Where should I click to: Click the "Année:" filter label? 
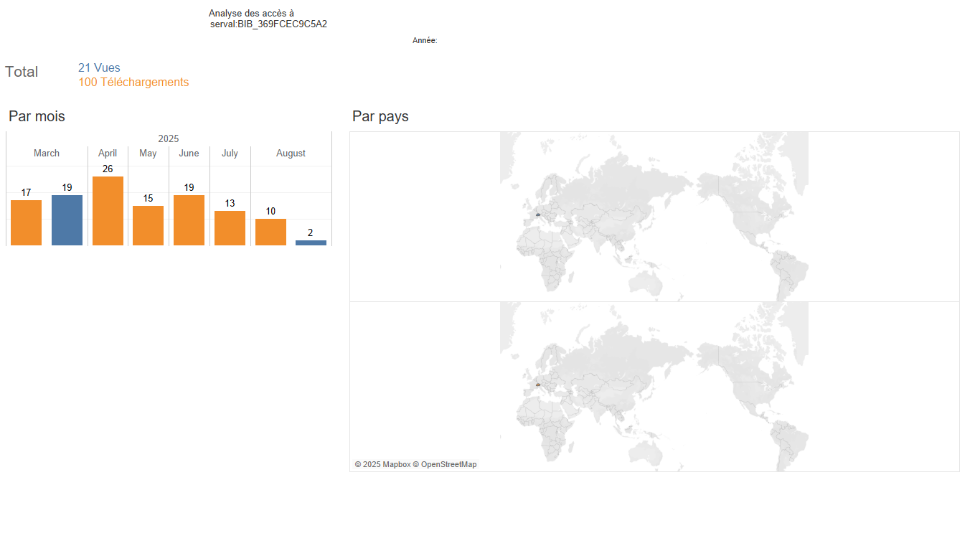pyautogui.click(x=425, y=41)
